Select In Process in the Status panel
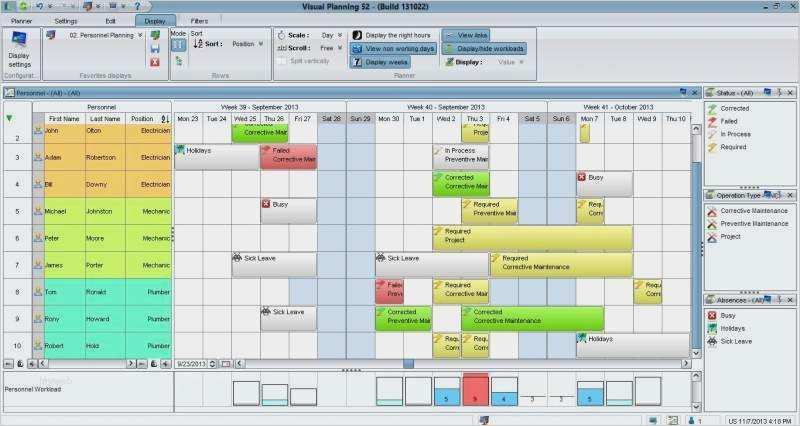This screenshot has height=426, width=800. [730, 134]
